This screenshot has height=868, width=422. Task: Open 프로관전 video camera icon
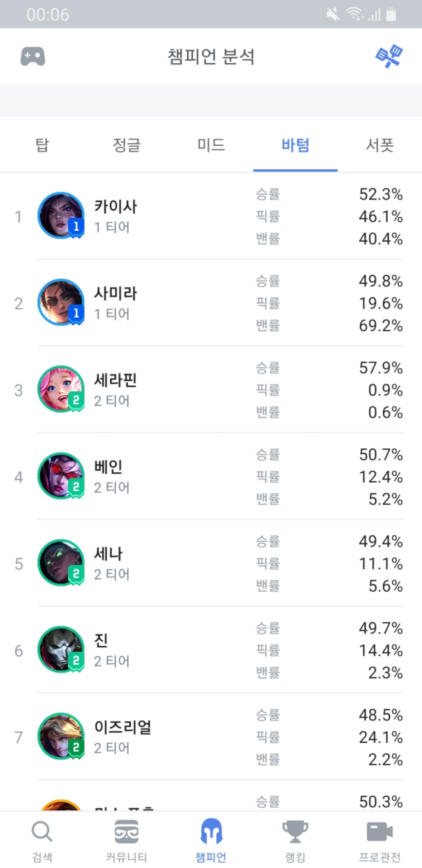pos(380,832)
